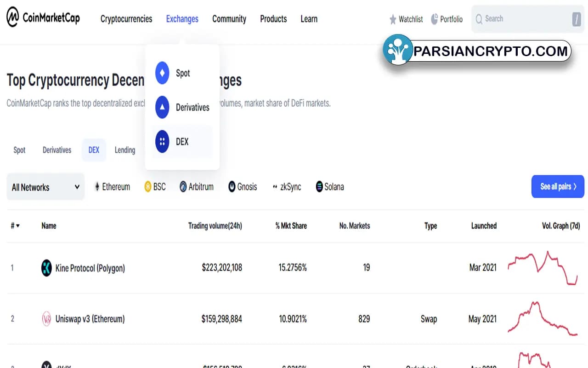Select the Derivatives tab below the heading
The image size is (588, 368).
point(57,150)
